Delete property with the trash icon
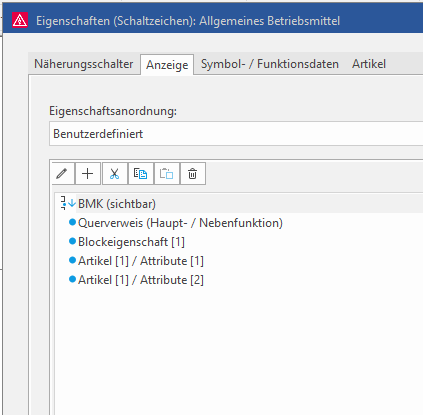This screenshot has width=423, height=415. pos(192,174)
